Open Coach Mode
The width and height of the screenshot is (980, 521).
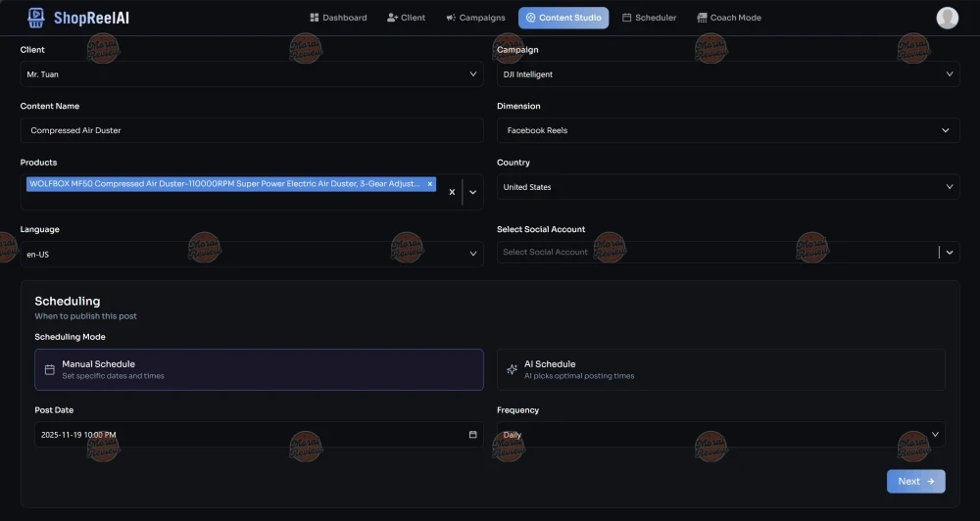click(x=728, y=18)
